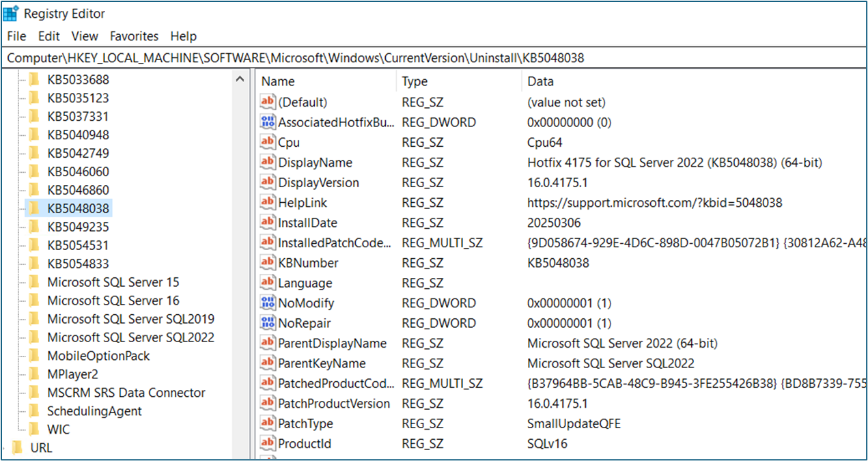Viewport: 868px width, 461px height.
Task: Click binary icon of NoRepair value
Action: click(x=268, y=323)
